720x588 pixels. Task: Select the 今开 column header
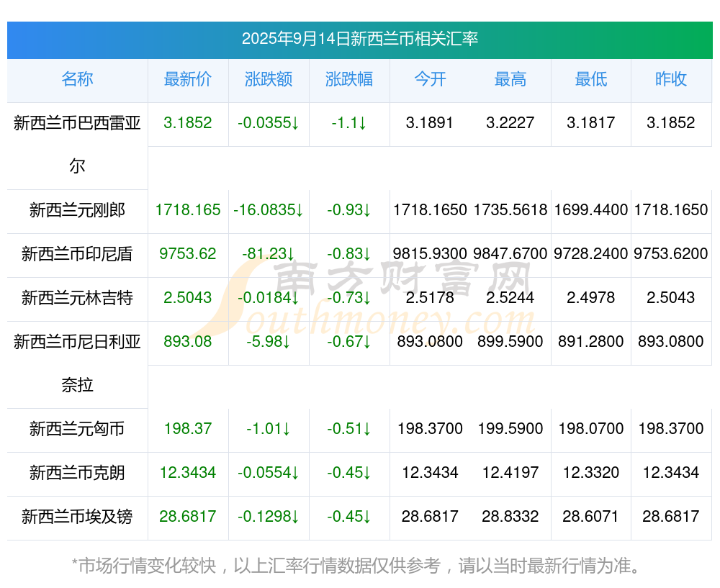point(430,79)
